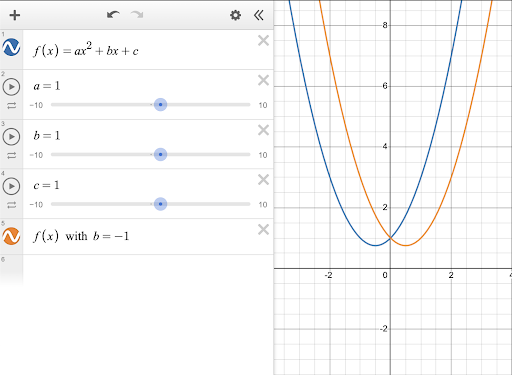
Task: Delete the 'f(x) with b = −1' row
Action: tap(263, 229)
